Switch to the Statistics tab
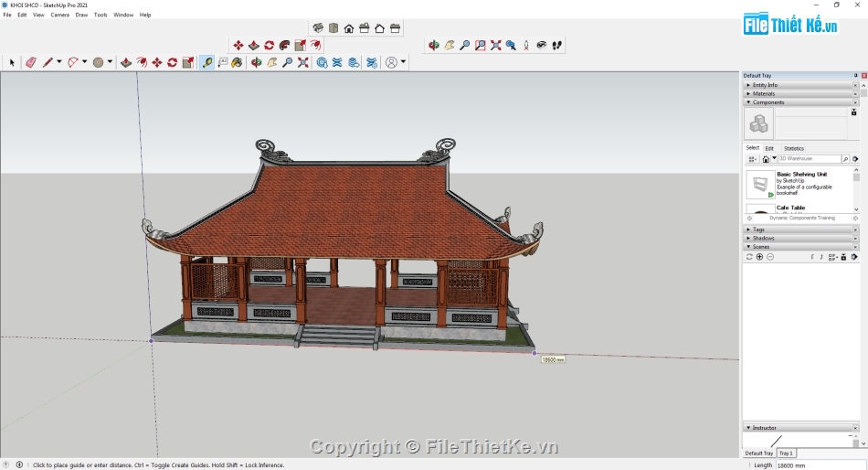The image size is (868, 470). pos(793,148)
